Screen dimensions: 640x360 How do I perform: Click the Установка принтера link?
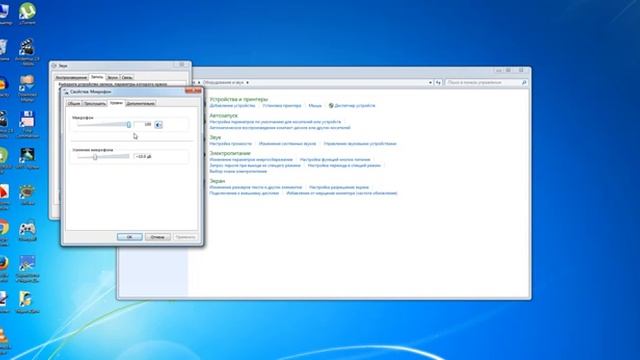pos(282,106)
